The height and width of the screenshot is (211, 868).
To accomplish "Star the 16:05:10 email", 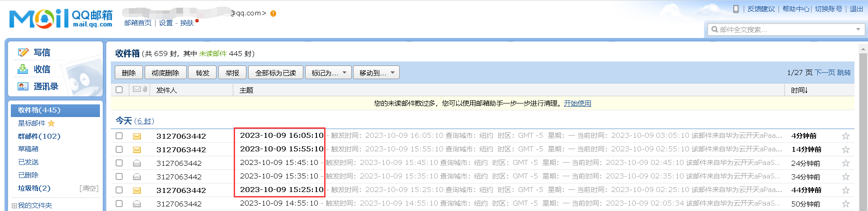I will tap(845, 136).
